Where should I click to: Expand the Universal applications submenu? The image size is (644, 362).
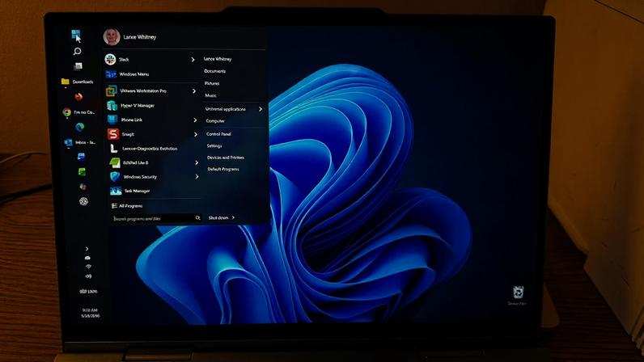coord(233,109)
